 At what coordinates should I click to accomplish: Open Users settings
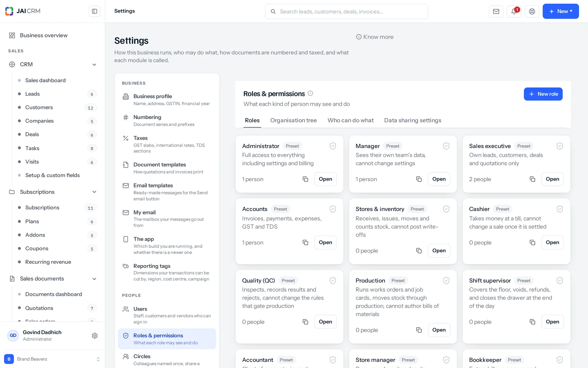click(167, 315)
